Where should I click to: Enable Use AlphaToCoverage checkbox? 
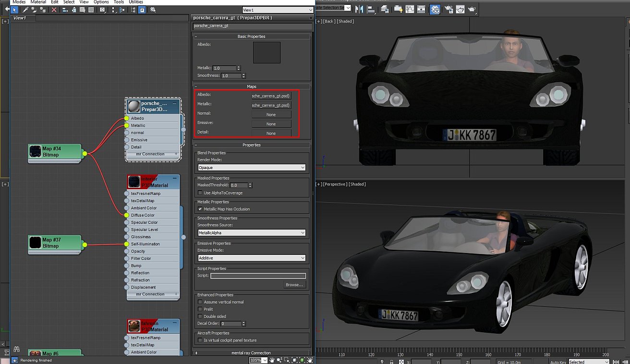[200, 193]
